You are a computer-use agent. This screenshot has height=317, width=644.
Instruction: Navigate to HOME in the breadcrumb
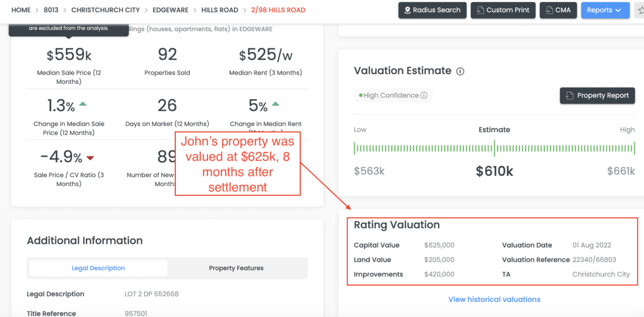pos(21,10)
